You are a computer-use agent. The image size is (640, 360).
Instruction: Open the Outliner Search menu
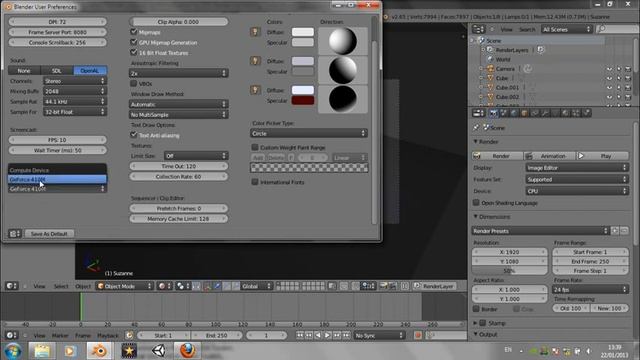tap(527, 29)
